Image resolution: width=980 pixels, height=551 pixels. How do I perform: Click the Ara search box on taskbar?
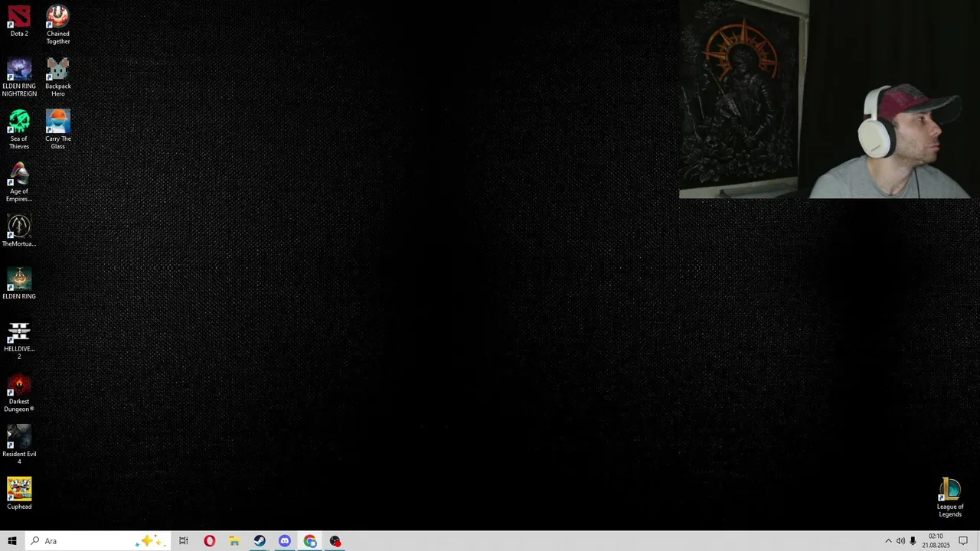[97, 541]
